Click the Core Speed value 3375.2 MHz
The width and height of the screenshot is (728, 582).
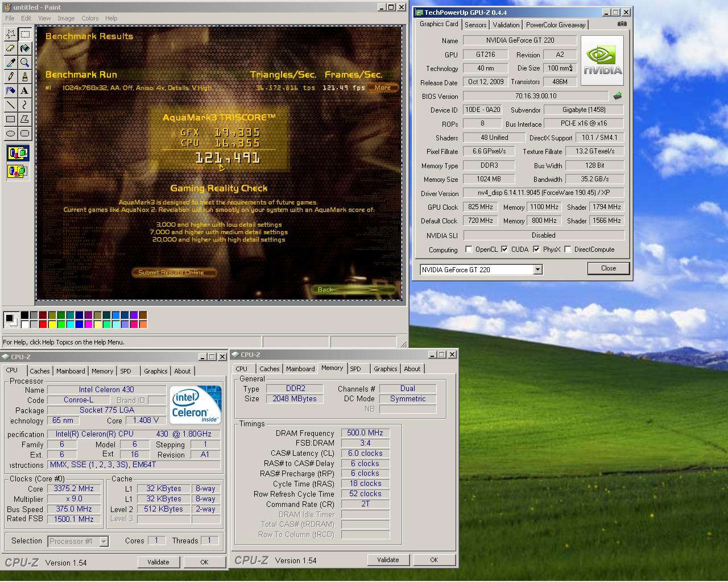click(74, 489)
